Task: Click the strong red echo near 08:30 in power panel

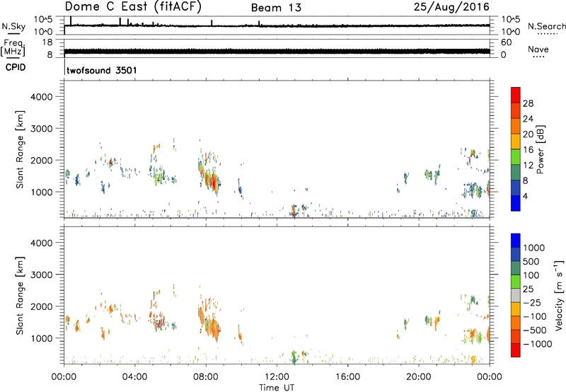Action: (213, 182)
